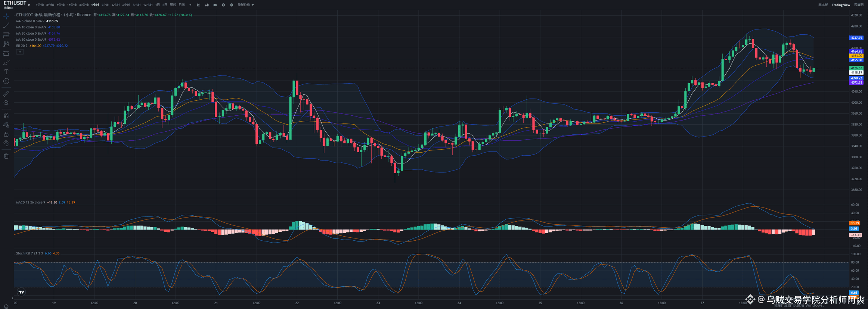Click the BB 20 2 indicator legend
This screenshot has height=309, width=868.
(42, 46)
